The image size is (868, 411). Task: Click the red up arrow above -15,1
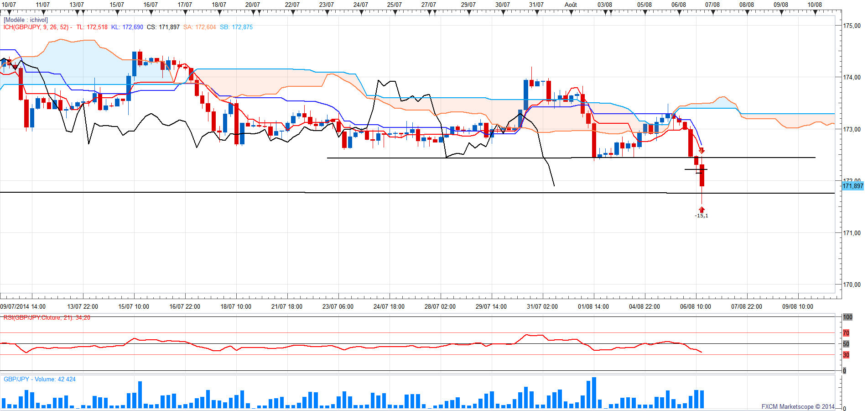[702, 210]
